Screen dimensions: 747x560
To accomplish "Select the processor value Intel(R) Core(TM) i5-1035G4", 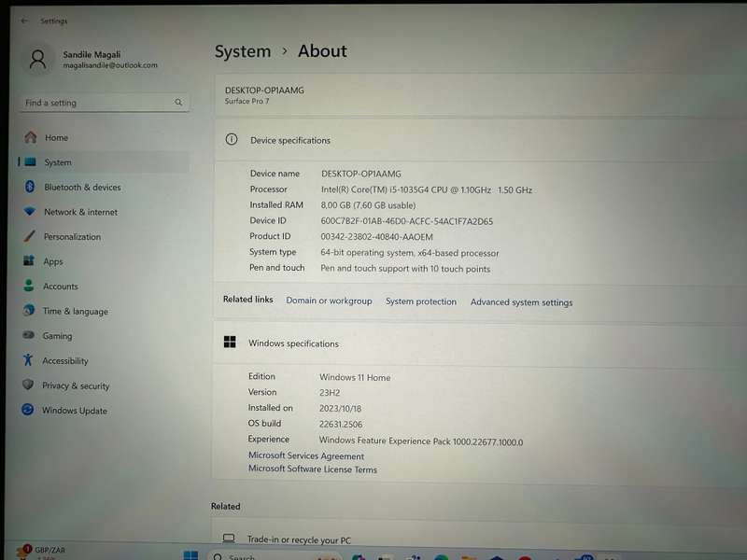I will [427, 189].
